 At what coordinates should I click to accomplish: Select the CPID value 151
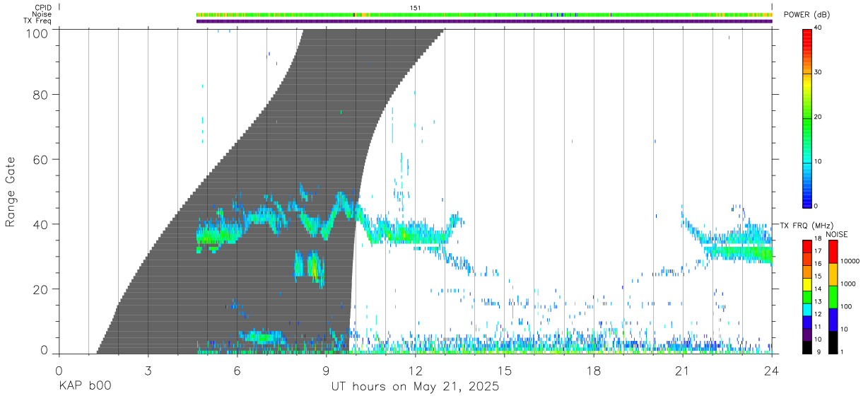(x=416, y=7)
